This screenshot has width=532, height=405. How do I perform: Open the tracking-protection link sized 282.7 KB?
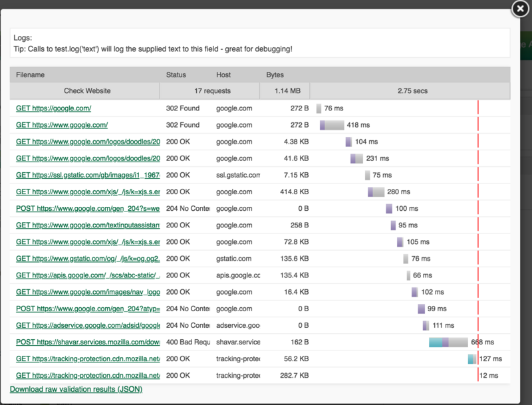coord(88,376)
